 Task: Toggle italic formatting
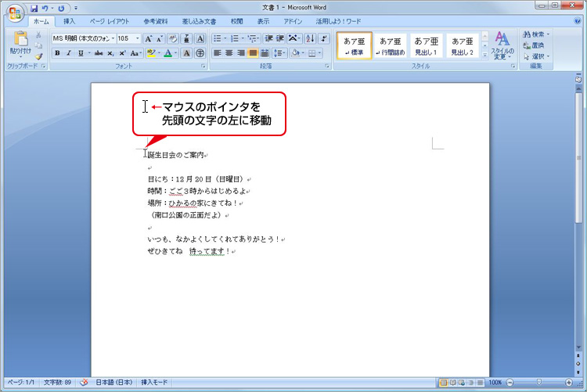69,53
